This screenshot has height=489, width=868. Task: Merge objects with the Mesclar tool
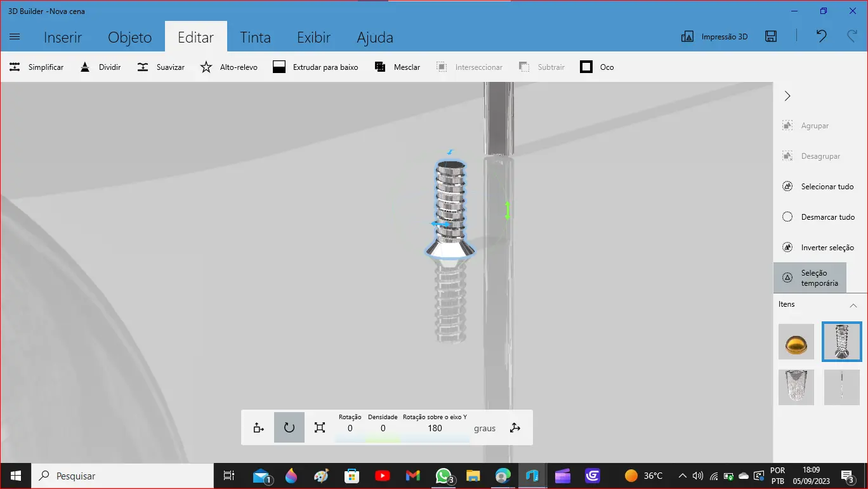pos(397,67)
